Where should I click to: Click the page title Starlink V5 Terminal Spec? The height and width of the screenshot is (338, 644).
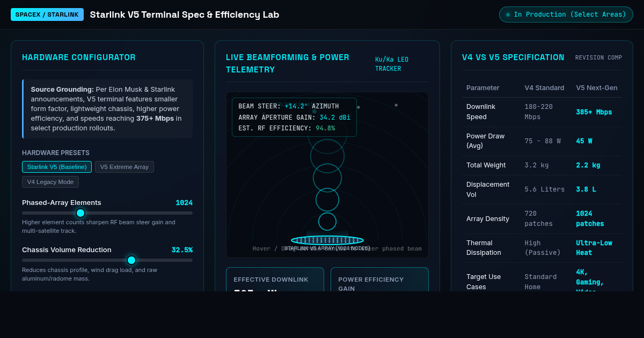(185, 14)
